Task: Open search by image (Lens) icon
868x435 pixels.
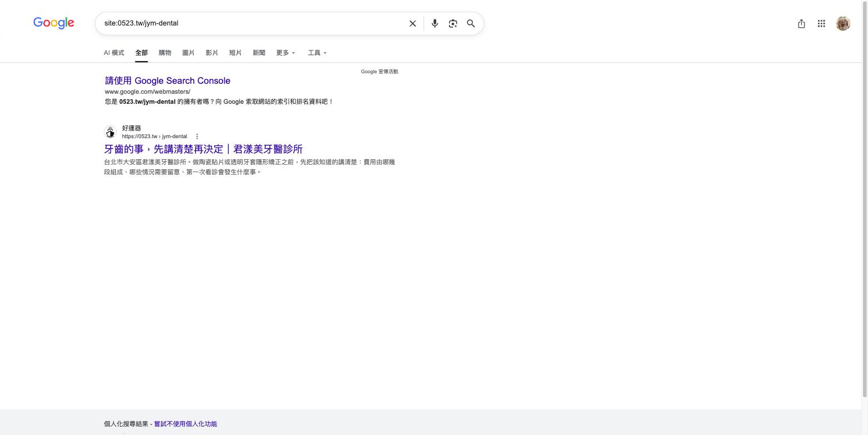Action: 453,23
